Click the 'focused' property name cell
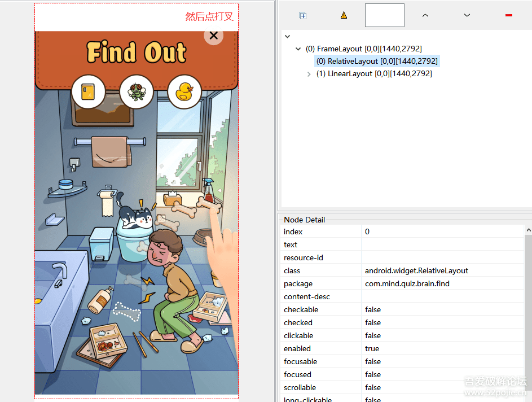The width and height of the screenshot is (532, 402). (320, 374)
